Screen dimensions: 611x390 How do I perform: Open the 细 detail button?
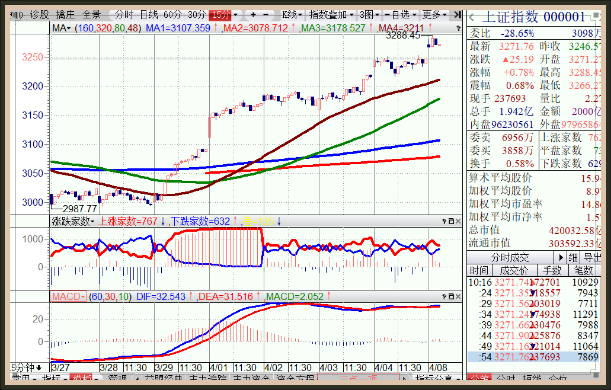tap(572, 258)
